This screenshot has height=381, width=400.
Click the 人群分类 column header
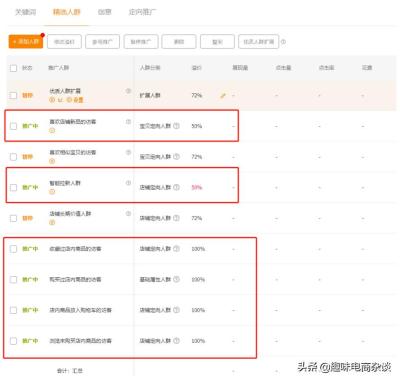pos(150,68)
